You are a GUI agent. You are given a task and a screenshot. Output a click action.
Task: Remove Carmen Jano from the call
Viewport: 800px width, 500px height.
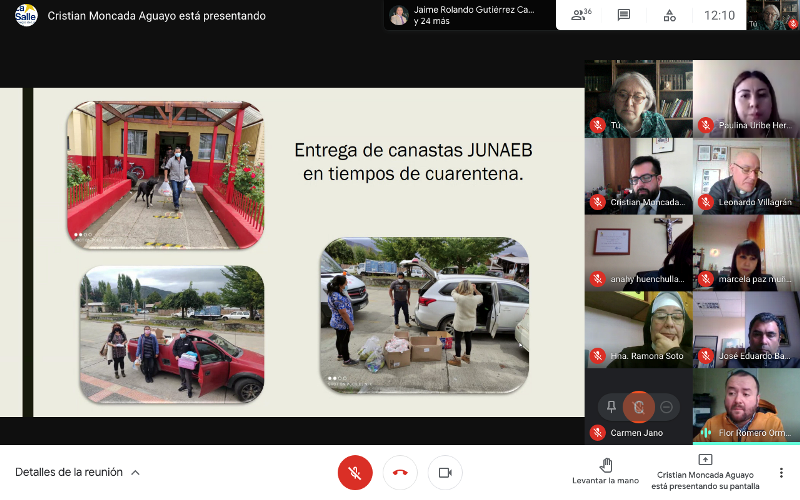(x=667, y=406)
